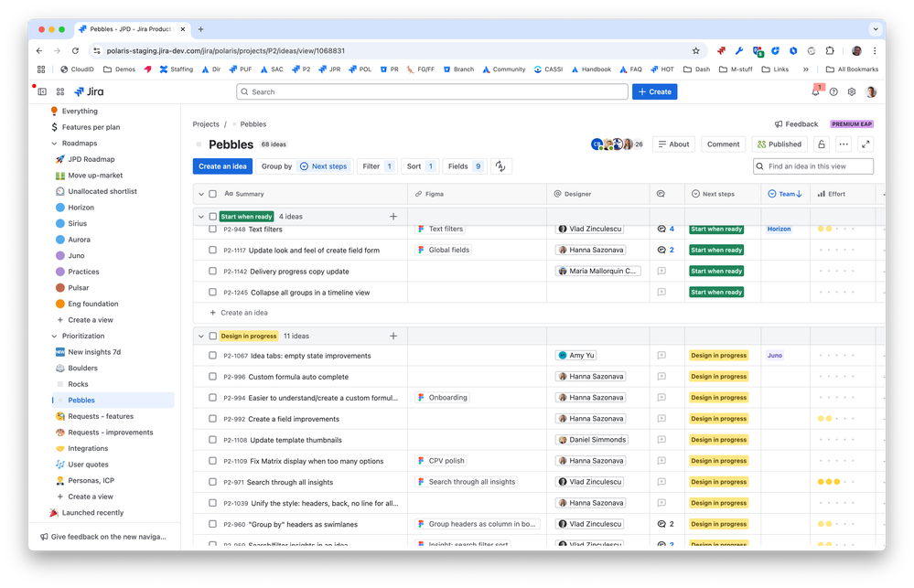
Task: Open the app switcher grid icon
Action: point(60,91)
